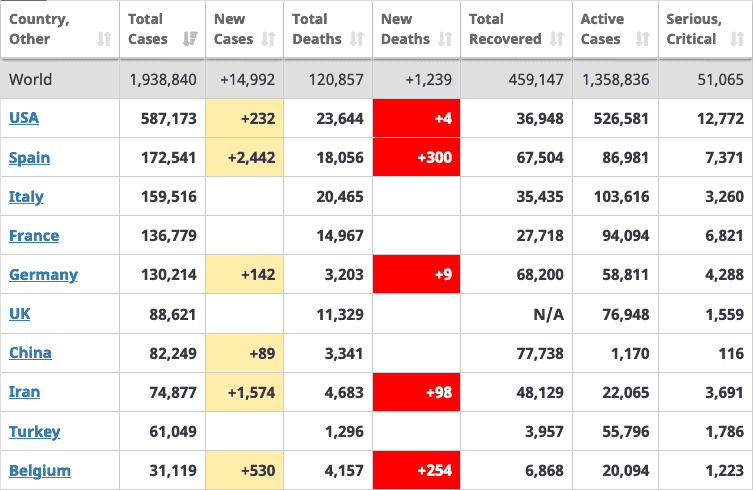Select World new deaths +1,239
The height and width of the screenshot is (490, 753).
pos(428,80)
